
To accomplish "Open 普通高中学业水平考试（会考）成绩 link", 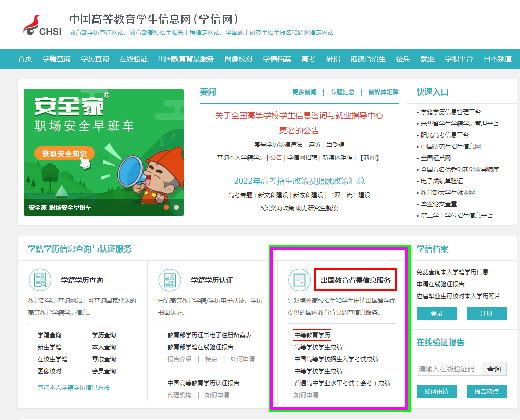I will click(x=342, y=383).
